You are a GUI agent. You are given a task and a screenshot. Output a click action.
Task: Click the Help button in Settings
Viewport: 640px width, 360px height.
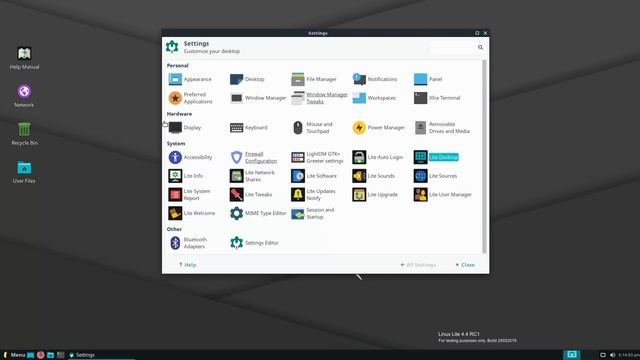point(187,265)
